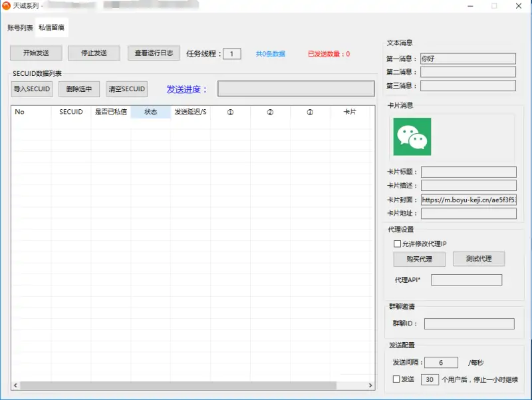Click 清空SECUID to clear the list
The image size is (532, 400).
click(126, 89)
